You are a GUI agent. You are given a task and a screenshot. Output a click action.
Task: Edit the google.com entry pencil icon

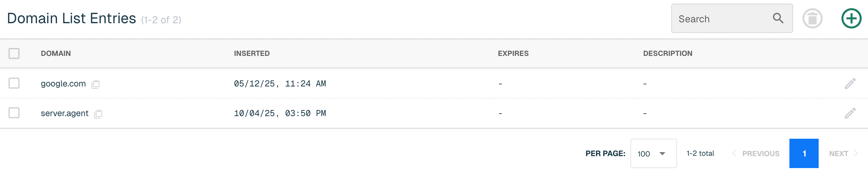click(x=850, y=83)
